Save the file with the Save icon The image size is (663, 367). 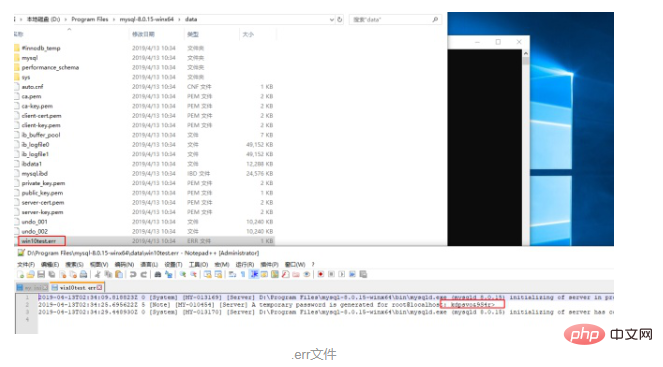coord(41,274)
